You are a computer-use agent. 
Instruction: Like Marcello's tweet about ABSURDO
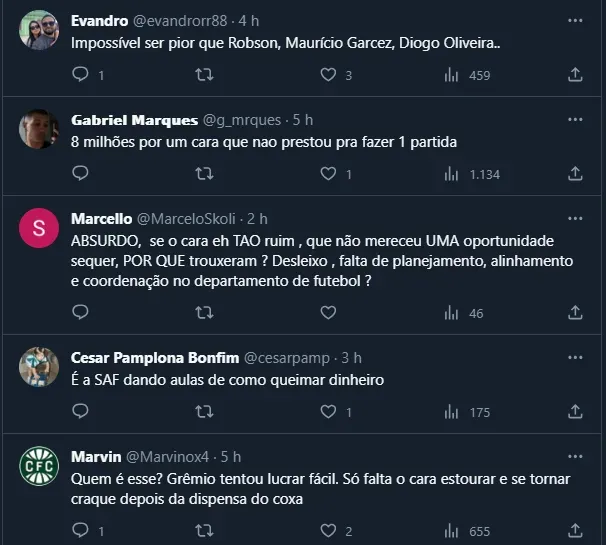point(328,313)
